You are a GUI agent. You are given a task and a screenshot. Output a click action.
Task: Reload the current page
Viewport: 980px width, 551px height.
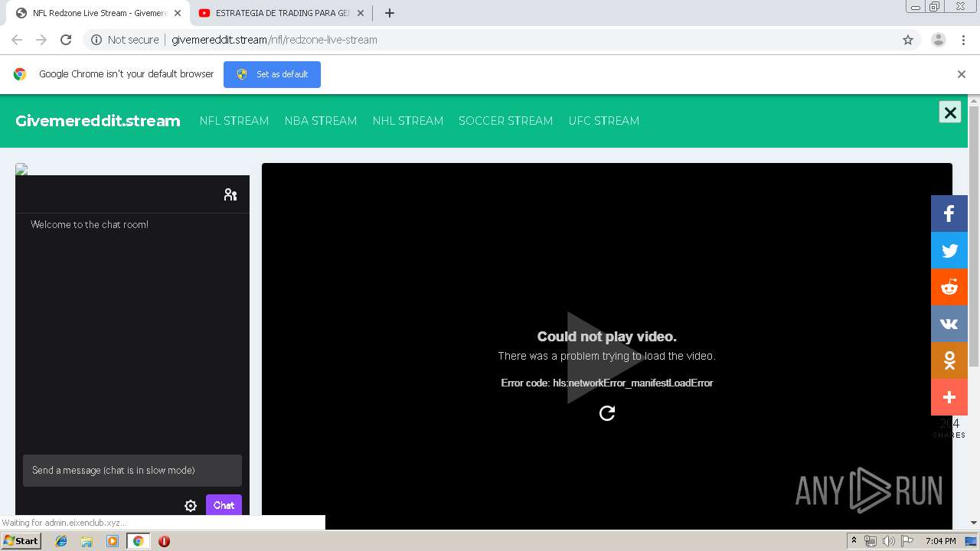tap(66, 40)
